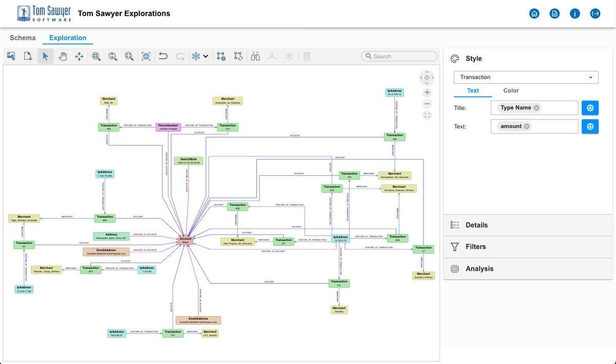Click the export file toolbar icon
616x364 pixels.
point(28,56)
